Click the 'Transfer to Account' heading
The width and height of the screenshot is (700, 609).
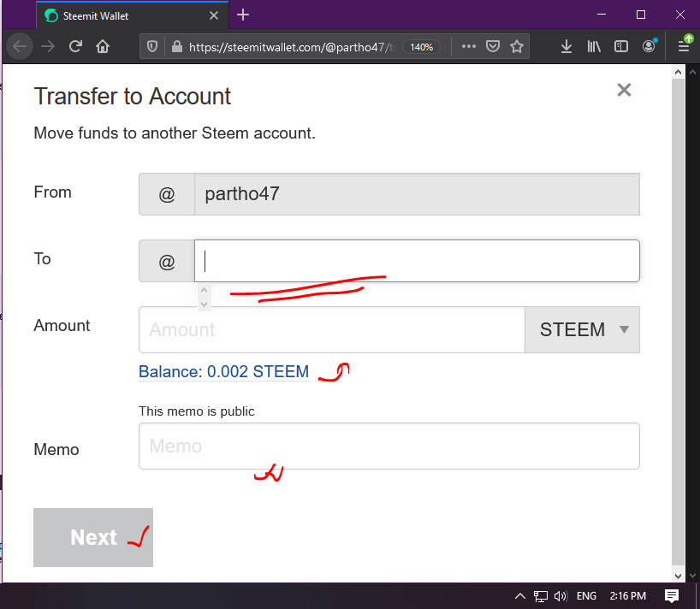(132, 96)
